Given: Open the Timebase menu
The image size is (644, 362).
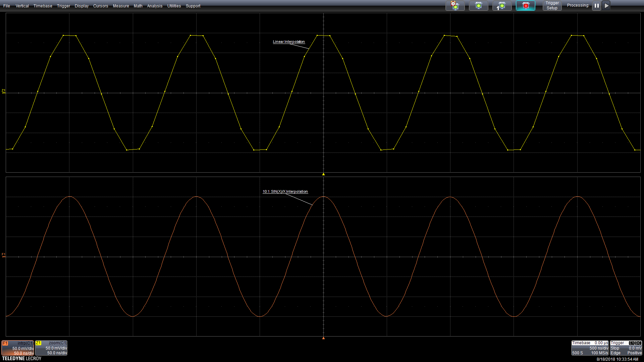Looking at the screenshot, I should click(x=43, y=6).
